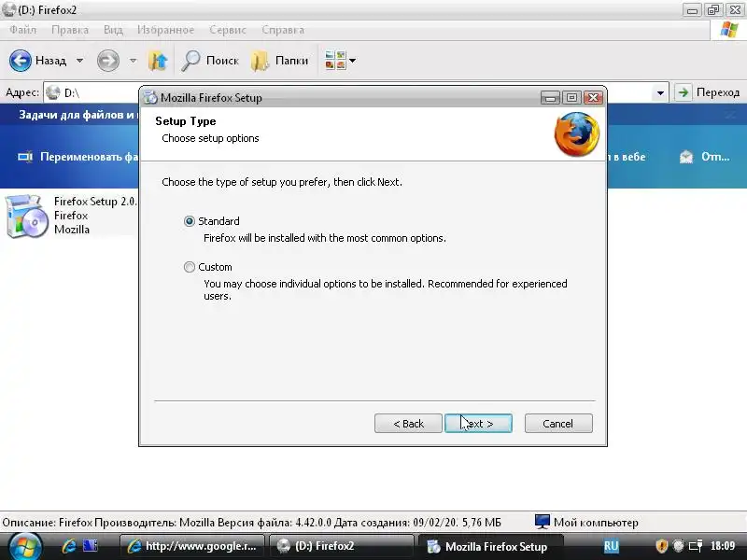Click the forward navigation arrow icon

point(108,61)
